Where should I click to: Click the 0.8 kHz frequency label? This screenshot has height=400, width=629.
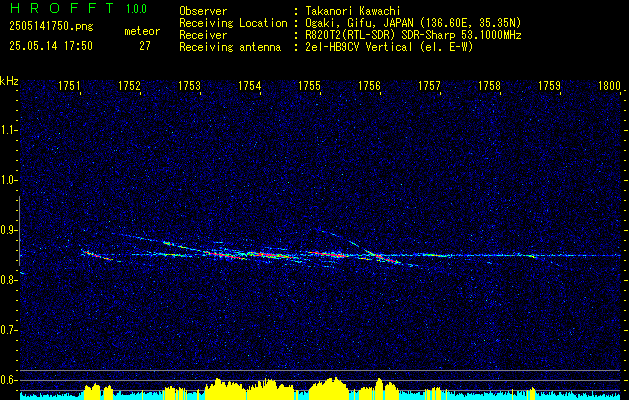coord(8,280)
